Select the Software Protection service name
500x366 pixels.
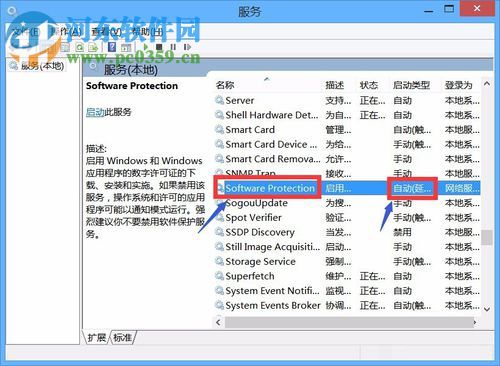coord(270,188)
